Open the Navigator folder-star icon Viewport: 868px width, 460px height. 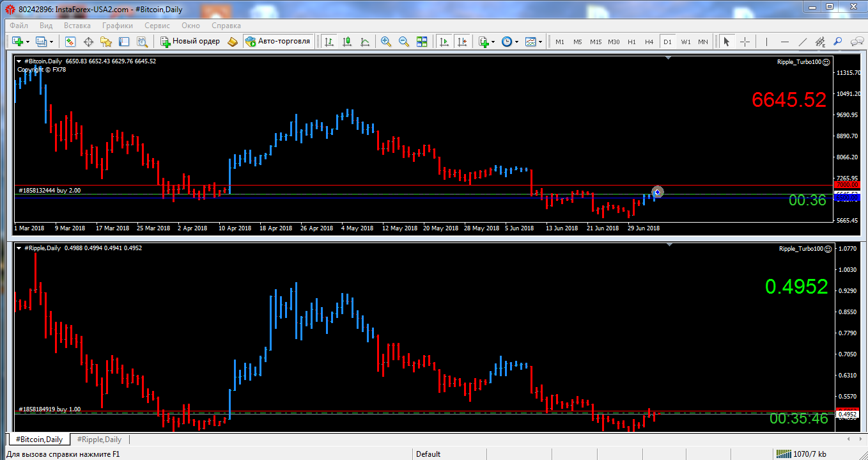[106, 42]
